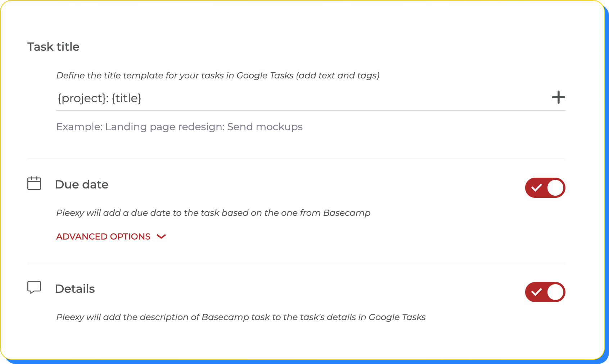
Task: Select the Details section header
Action: [x=75, y=288]
